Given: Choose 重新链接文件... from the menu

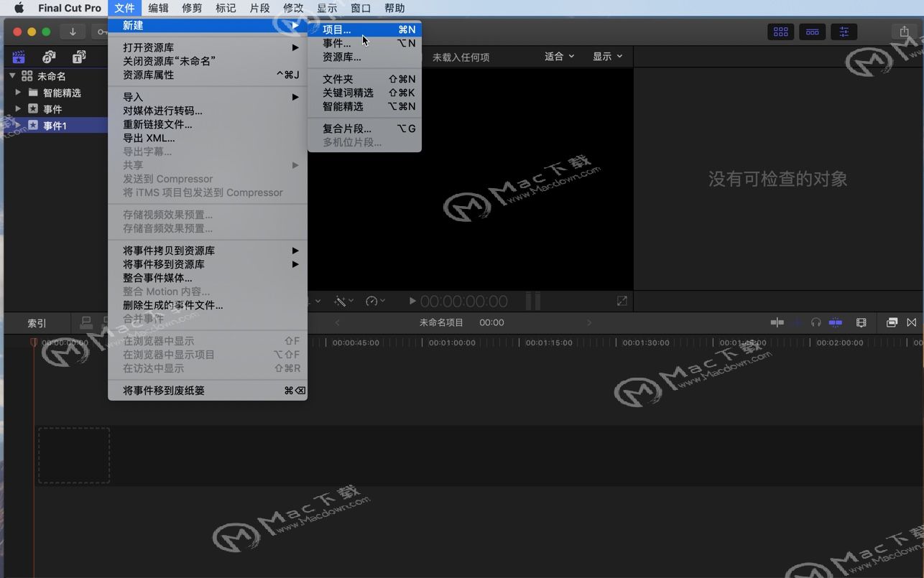Looking at the screenshot, I should [208, 124].
